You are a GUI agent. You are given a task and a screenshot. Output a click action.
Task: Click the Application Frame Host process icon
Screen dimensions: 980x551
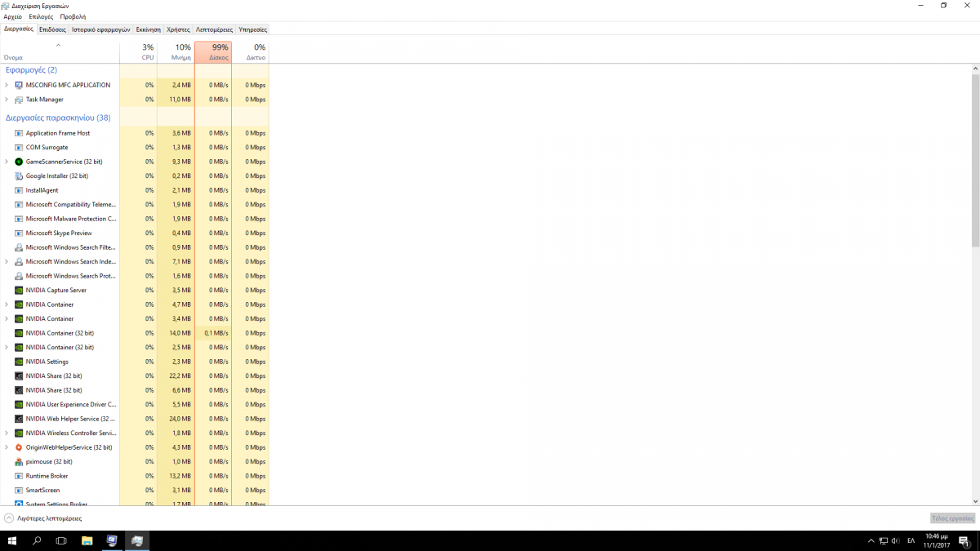pos(19,133)
